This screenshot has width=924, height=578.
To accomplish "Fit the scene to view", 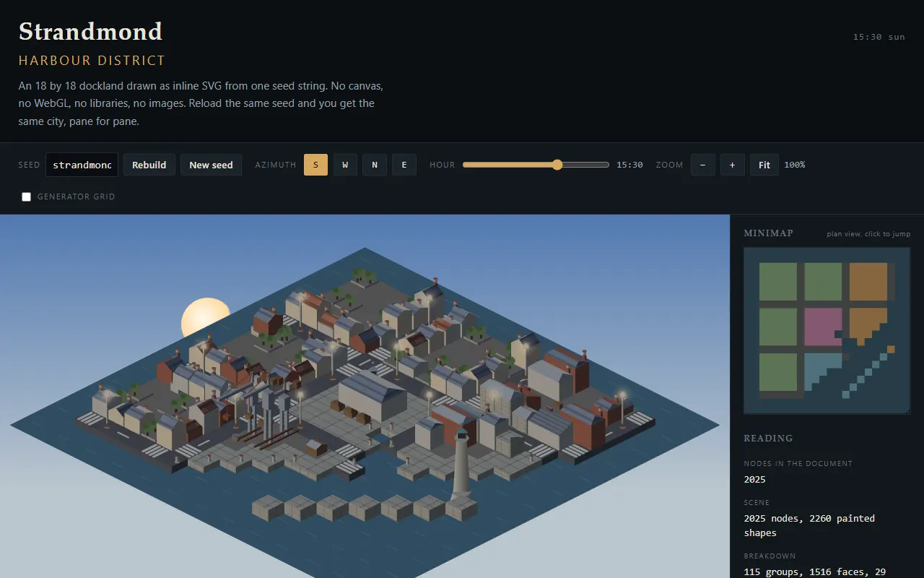I will [x=764, y=165].
